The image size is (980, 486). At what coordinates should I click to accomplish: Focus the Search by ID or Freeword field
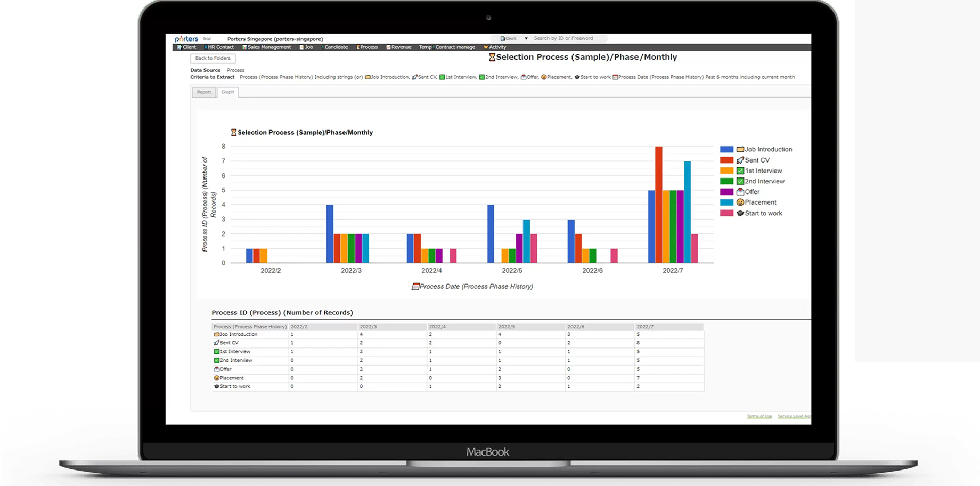(x=568, y=38)
